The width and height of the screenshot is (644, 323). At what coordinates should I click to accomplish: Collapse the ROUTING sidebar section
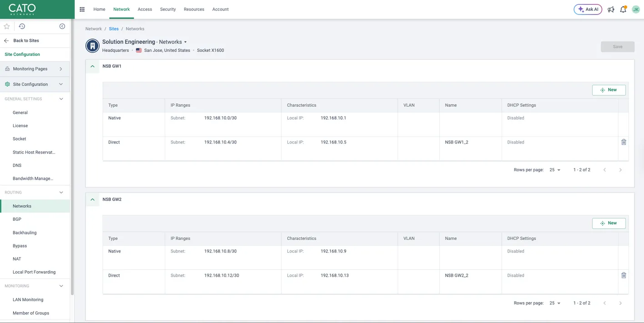(x=61, y=192)
